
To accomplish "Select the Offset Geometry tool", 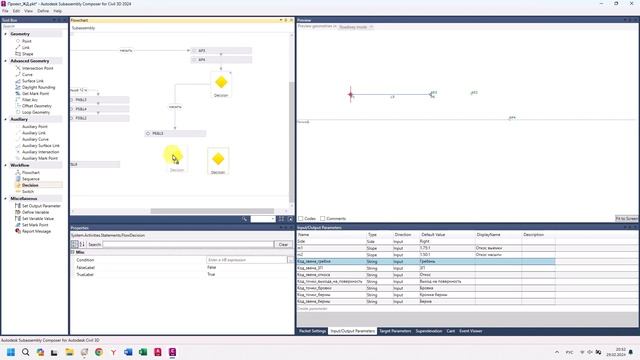I will click(x=36, y=106).
